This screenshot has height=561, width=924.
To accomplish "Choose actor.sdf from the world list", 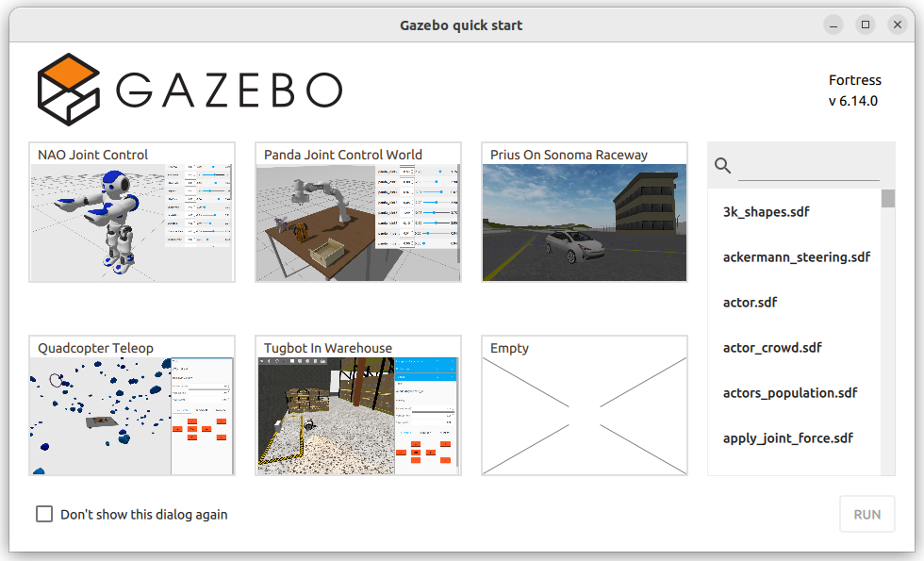I will (x=751, y=303).
